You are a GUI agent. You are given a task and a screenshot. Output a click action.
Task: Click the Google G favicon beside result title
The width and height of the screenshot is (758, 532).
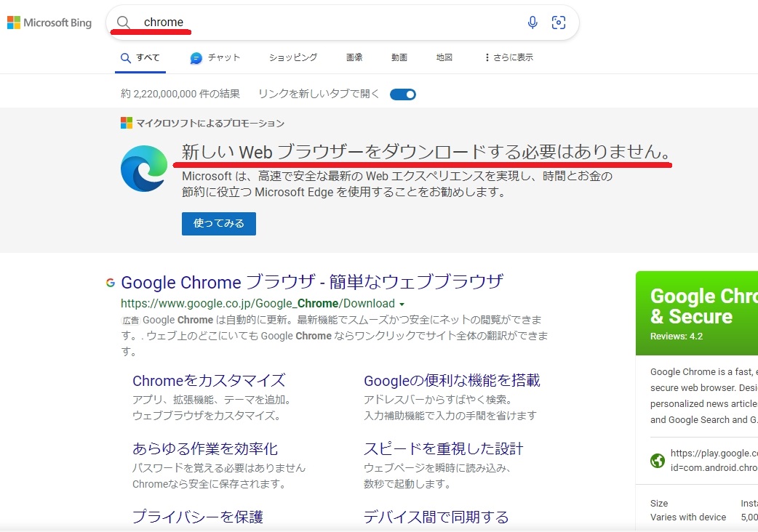[x=111, y=283]
